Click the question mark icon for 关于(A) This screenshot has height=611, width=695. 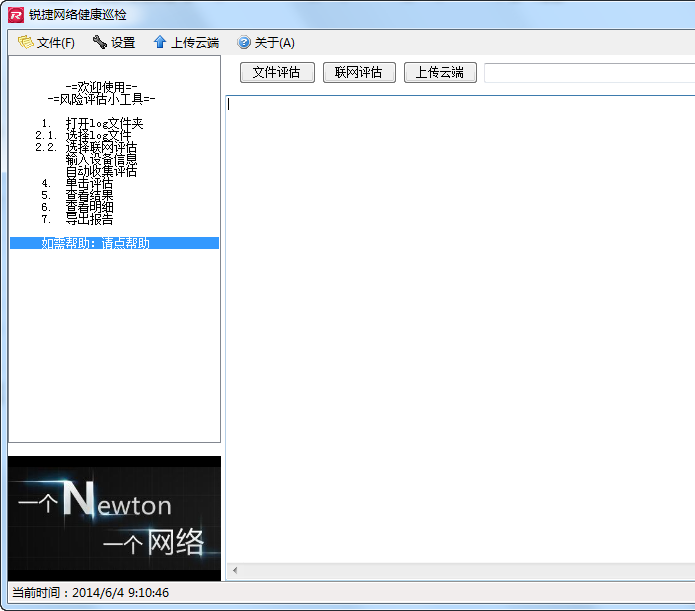[243, 42]
